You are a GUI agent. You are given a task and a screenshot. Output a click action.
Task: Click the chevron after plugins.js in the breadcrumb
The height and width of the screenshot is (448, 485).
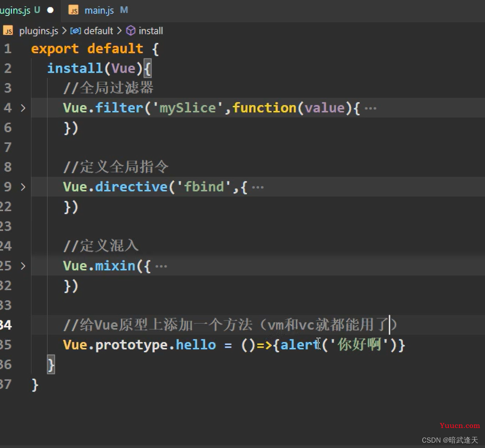tap(64, 31)
